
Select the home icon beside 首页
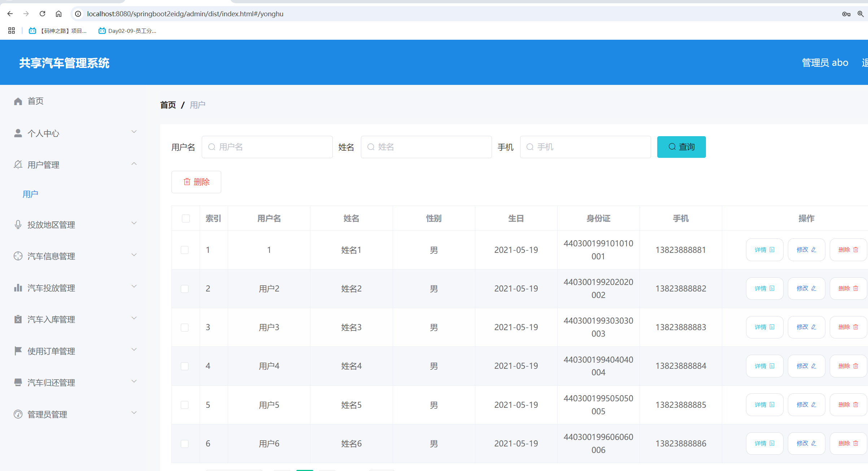pos(18,101)
